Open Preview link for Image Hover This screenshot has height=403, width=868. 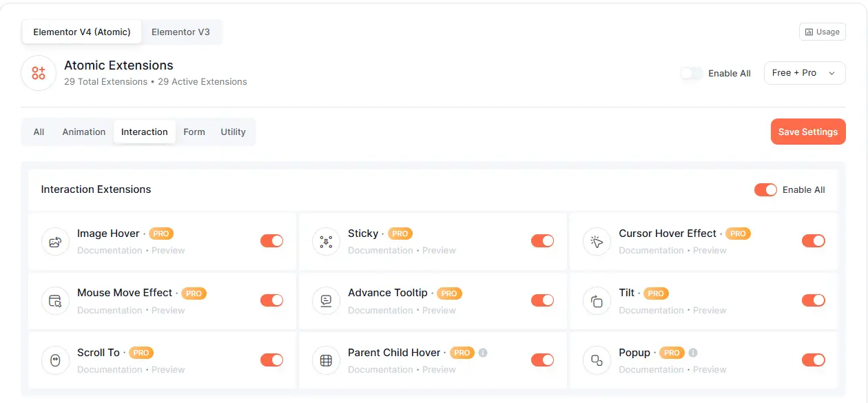tap(168, 250)
